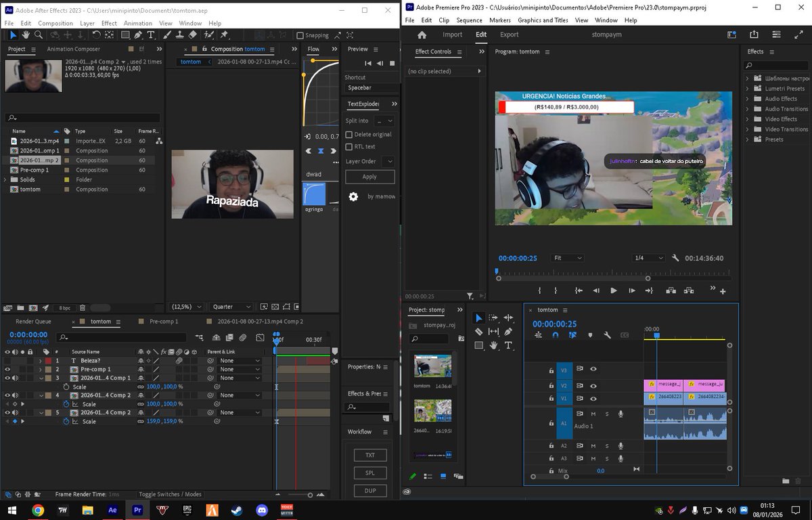Open Premiere timeline wrench display settings
Screen dimensions: 812x520
[607, 335]
